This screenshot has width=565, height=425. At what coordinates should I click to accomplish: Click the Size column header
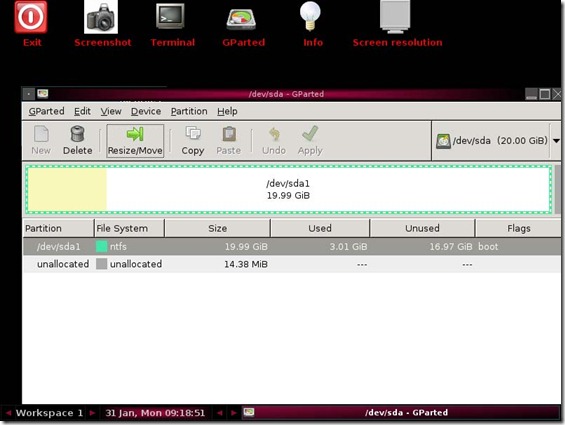218,228
